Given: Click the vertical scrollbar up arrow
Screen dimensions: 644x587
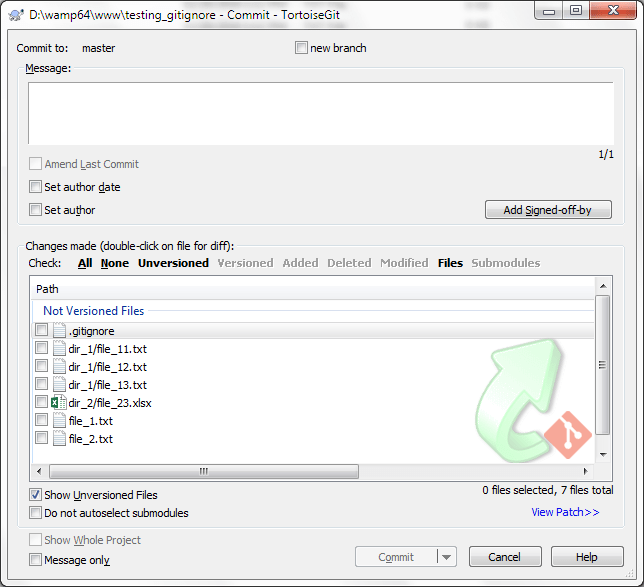Looking at the screenshot, I should pyautogui.click(x=603, y=286).
